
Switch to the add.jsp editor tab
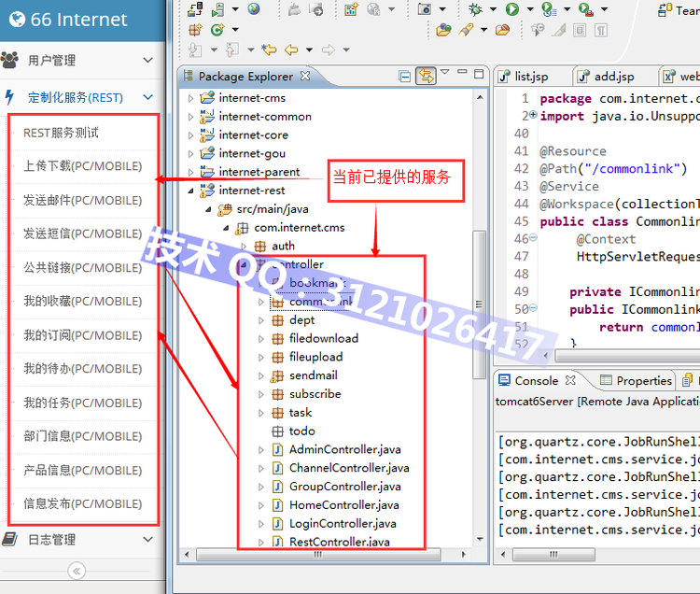tap(608, 77)
